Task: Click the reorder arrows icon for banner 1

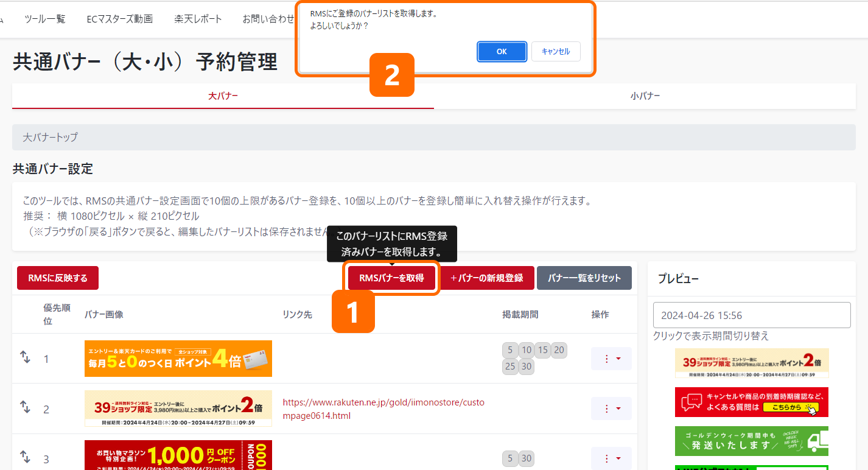Action: pos(25,358)
